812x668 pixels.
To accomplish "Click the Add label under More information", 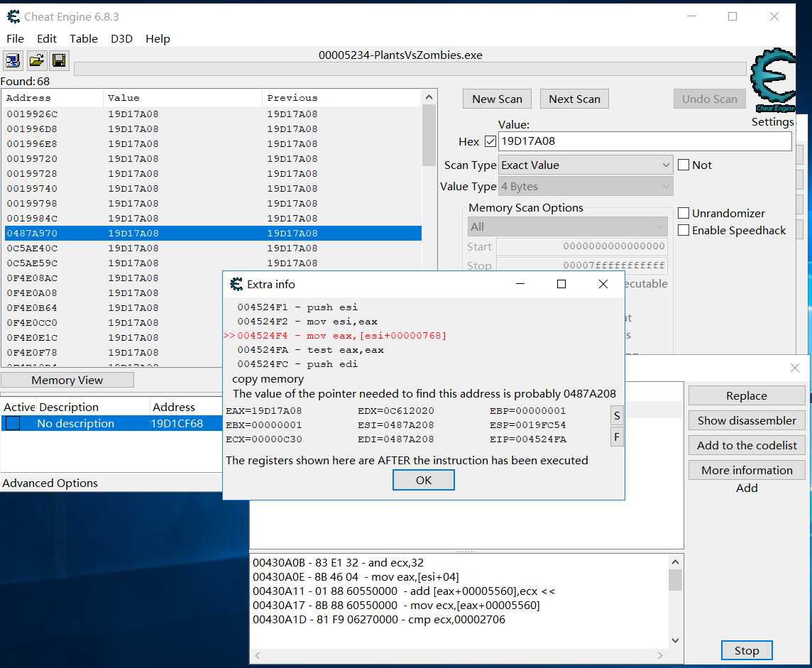I will (x=746, y=488).
